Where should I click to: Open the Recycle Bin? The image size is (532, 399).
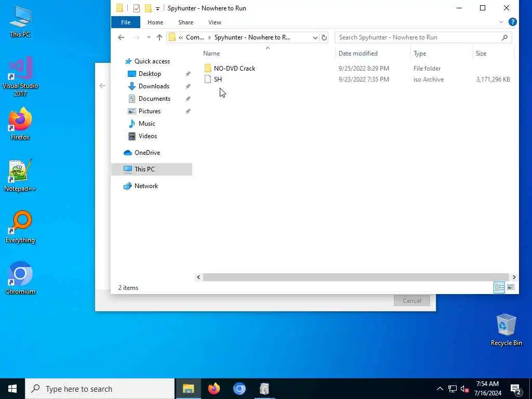(506, 330)
